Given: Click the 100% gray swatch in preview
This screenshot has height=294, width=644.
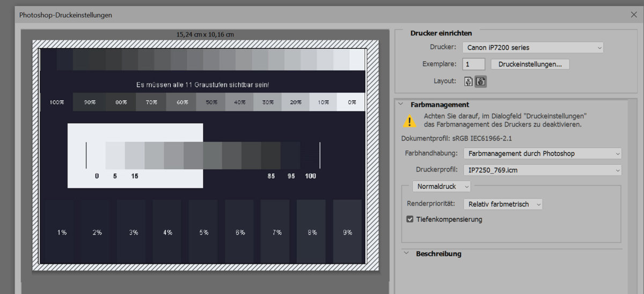Looking at the screenshot, I should click(56, 102).
